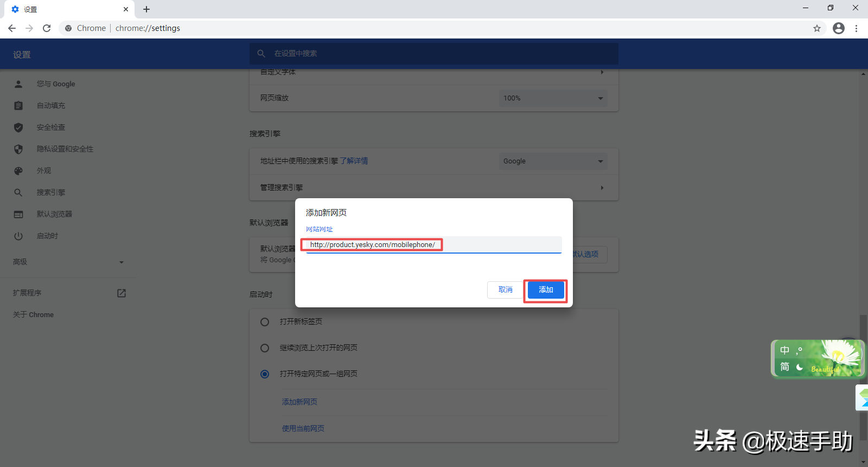Select the 打开新标签页 radio option
Image resolution: width=868 pixels, height=467 pixels.
tap(265, 322)
